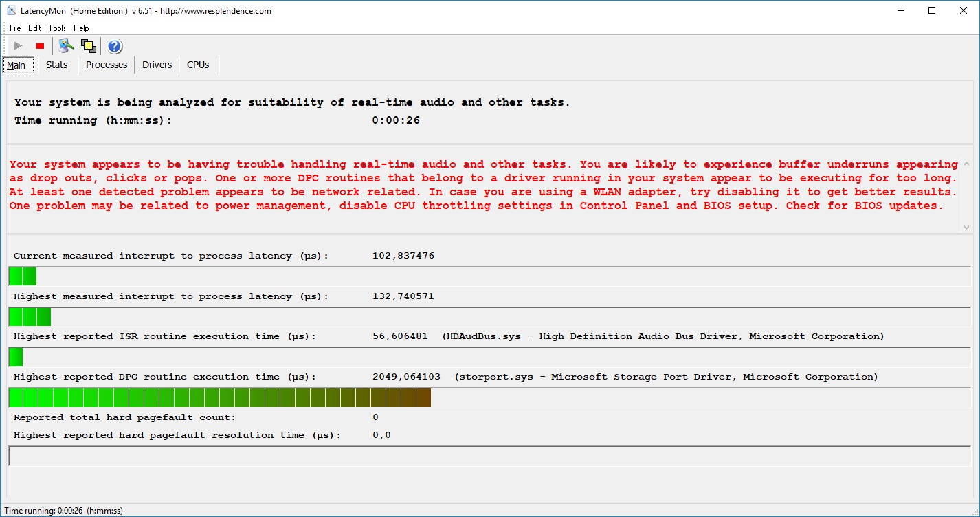Click the DPC time value 2049,064103
The image size is (980, 517).
pyautogui.click(x=406, y=377)
